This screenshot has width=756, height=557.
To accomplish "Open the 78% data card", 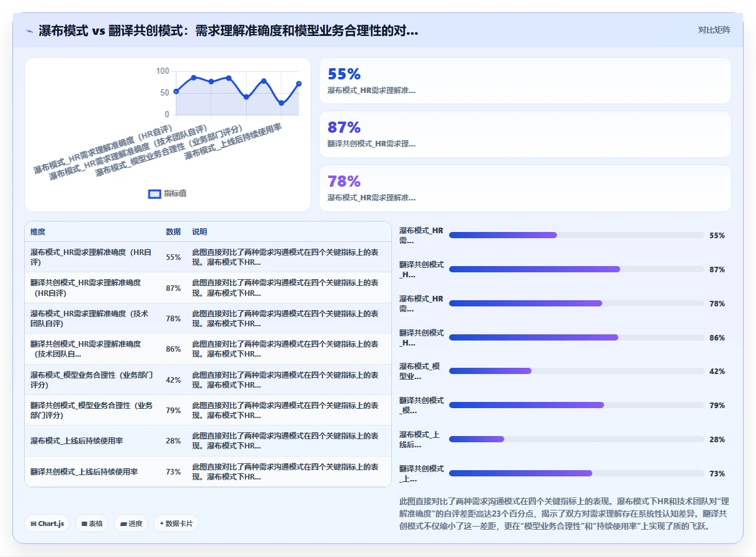I will 525,188.
